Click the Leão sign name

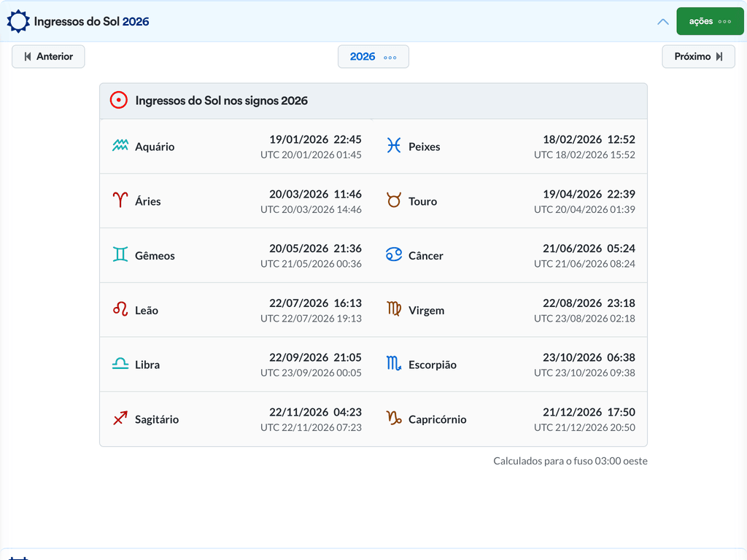[x=146, y=311]
